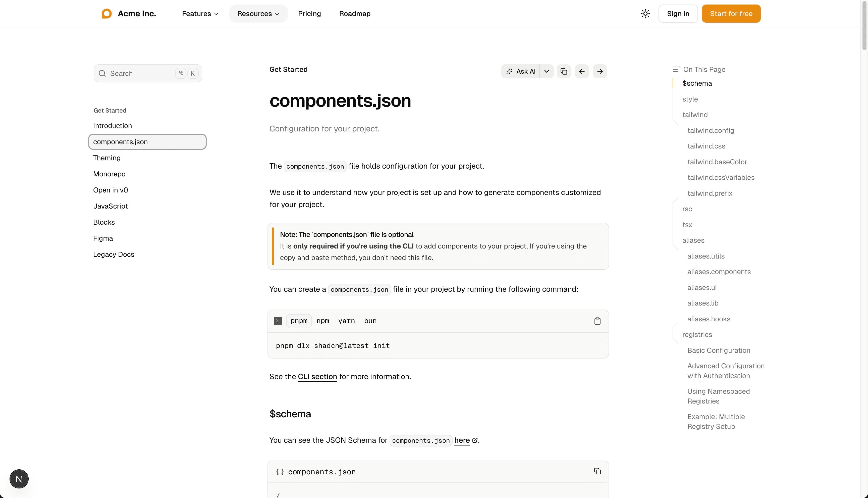
Task: Select the npm package manager tab
Action: (x=323, y=321)
